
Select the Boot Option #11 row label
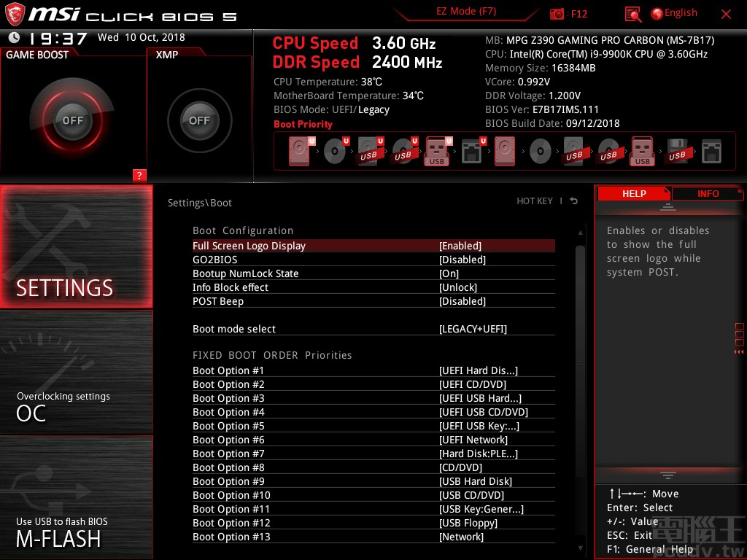click(x=231, y=508)
